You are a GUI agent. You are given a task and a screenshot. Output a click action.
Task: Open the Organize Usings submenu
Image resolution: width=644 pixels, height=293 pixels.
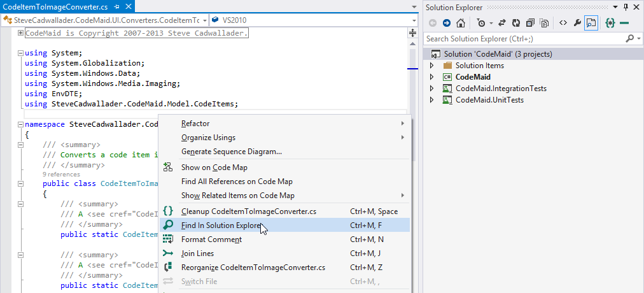[284, 138]
